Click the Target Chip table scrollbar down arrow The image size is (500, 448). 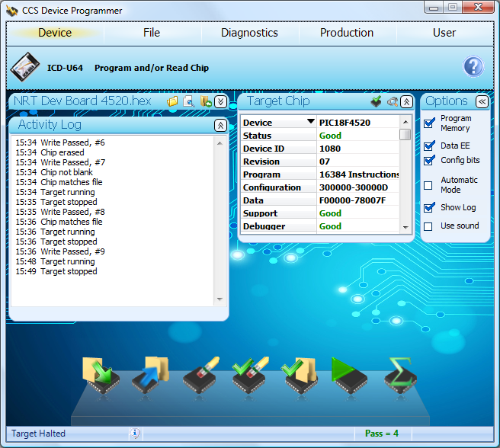[405, 226]
